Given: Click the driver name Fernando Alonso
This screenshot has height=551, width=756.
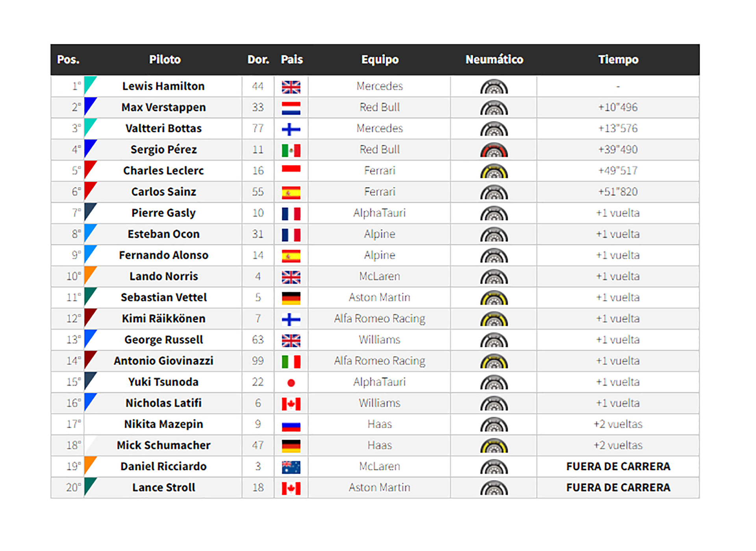Looking at the screenshot, I should 163,255.
